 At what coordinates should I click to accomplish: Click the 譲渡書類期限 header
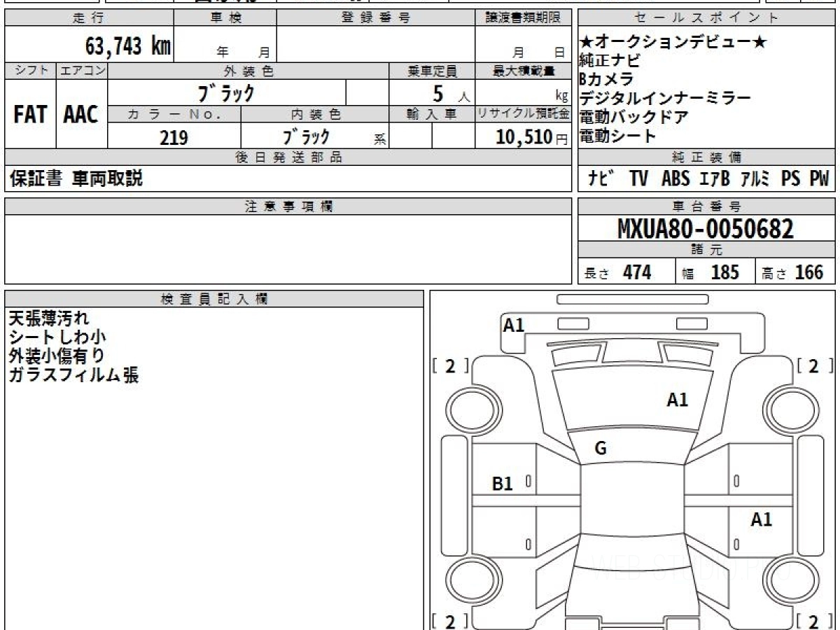523,18
